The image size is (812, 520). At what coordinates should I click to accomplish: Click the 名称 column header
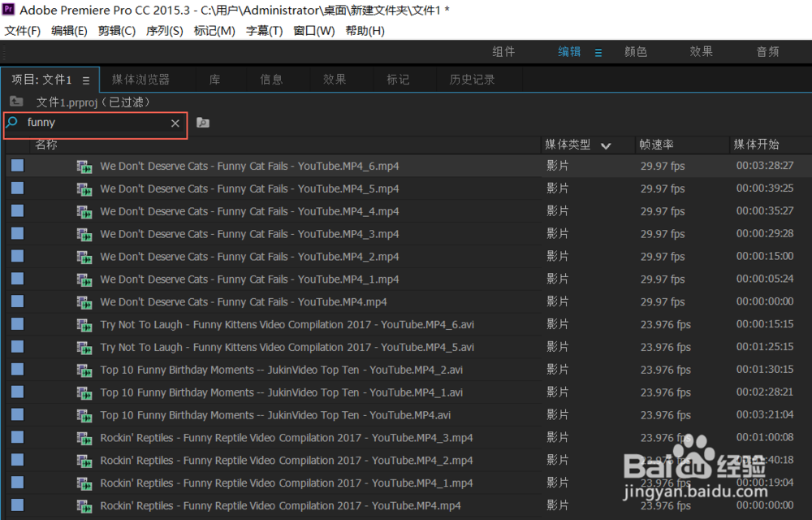tap(45, 144)
